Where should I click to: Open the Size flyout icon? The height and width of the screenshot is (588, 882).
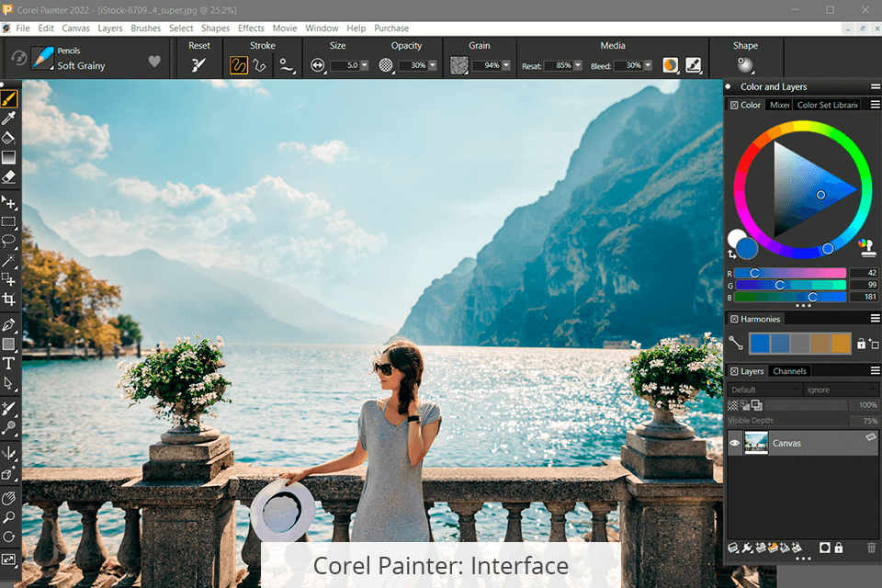[318, 66]
